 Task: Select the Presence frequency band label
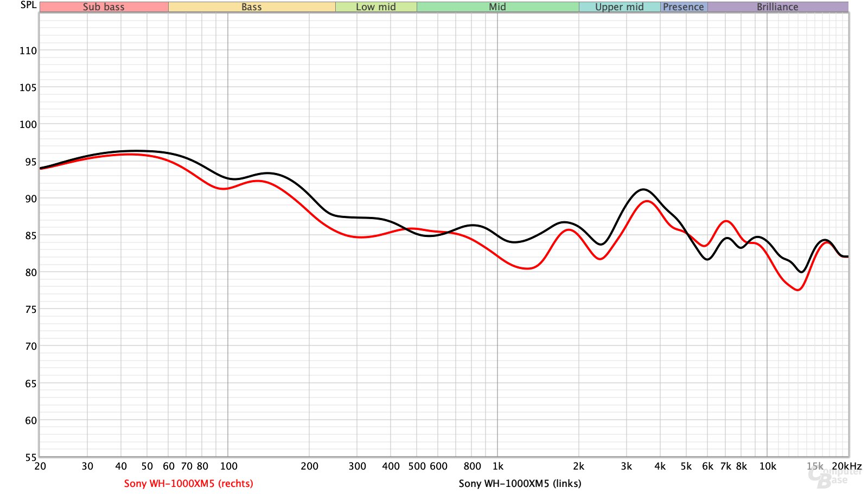click(684, 7)
